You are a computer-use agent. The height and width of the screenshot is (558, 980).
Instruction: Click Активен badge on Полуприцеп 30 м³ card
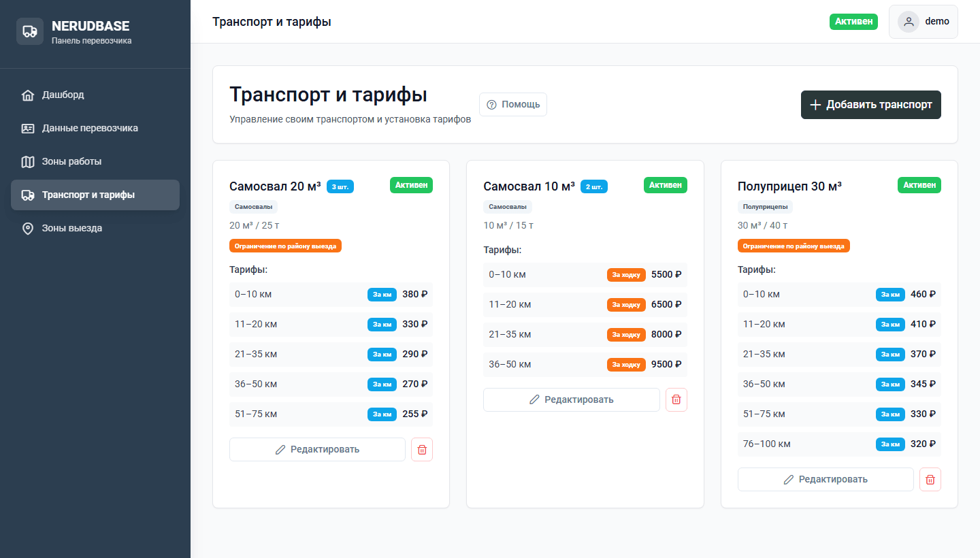coord(919,185)
